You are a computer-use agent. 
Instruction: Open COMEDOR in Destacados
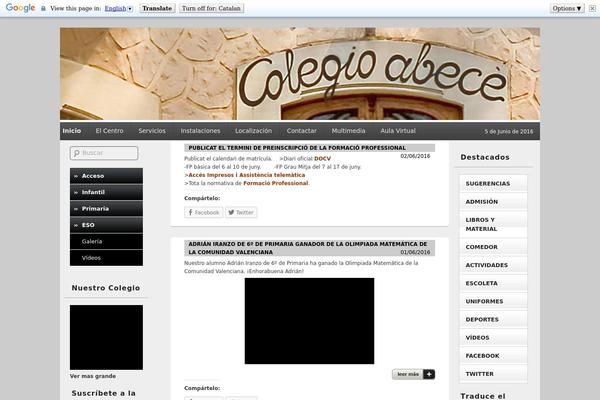click(493, 247)
